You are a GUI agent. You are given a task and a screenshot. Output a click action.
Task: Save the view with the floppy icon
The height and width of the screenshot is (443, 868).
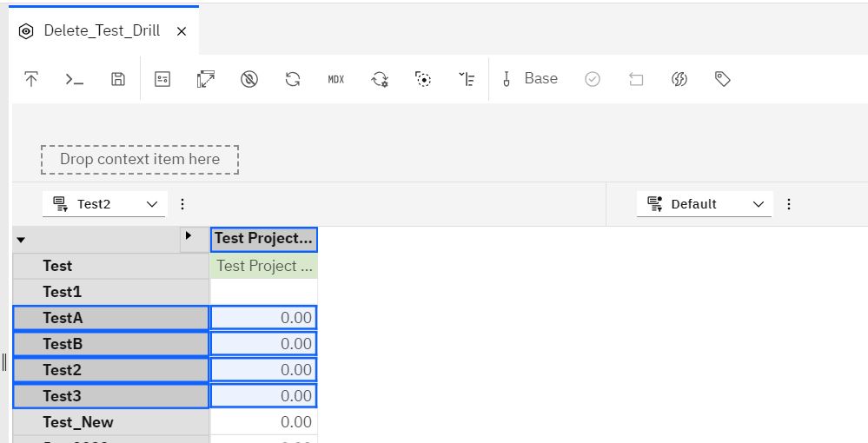(118, 79)
